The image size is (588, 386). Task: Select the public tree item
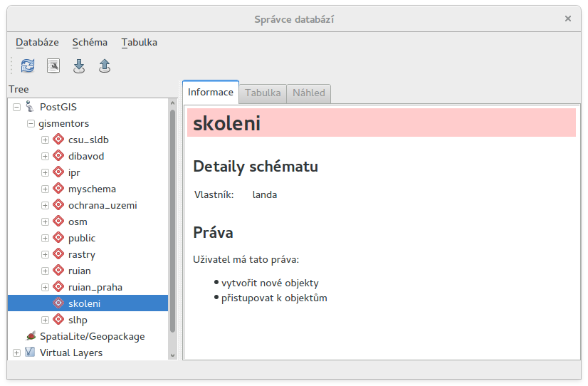pos(82,238)
